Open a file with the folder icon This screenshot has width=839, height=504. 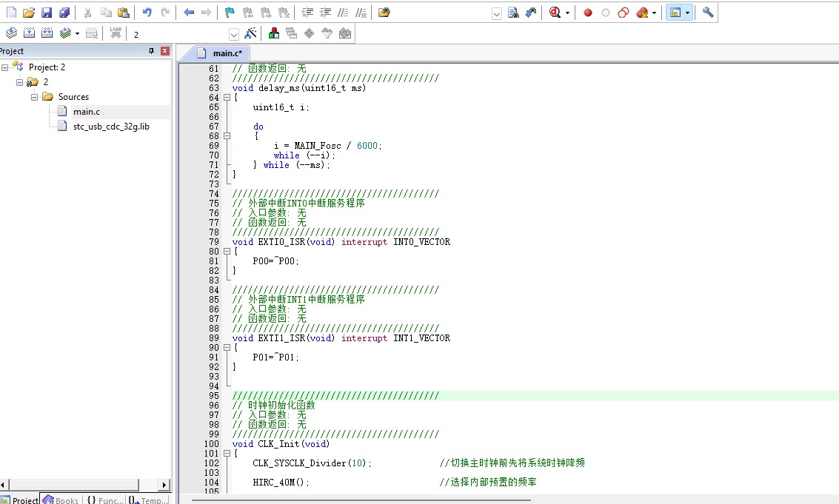point(29,13)
